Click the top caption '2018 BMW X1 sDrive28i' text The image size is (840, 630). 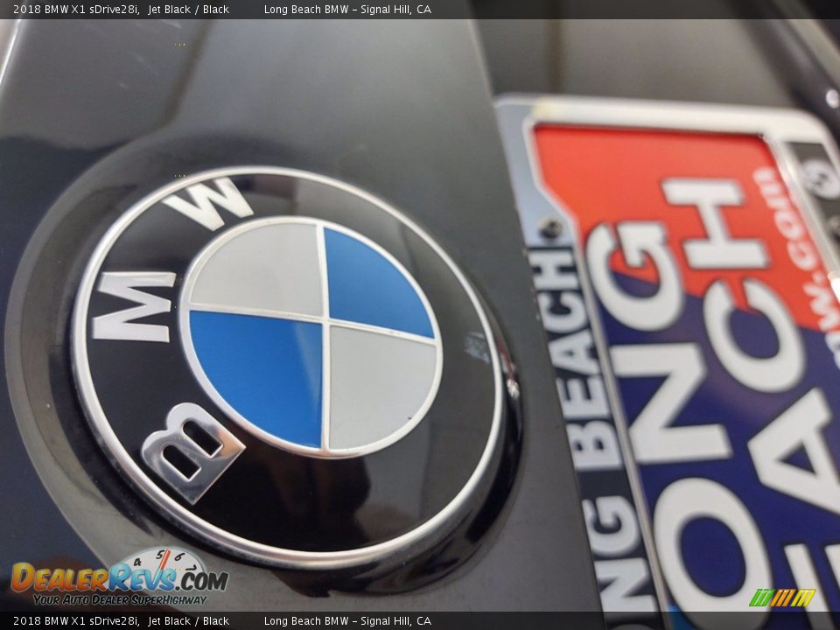coord(77,9)
